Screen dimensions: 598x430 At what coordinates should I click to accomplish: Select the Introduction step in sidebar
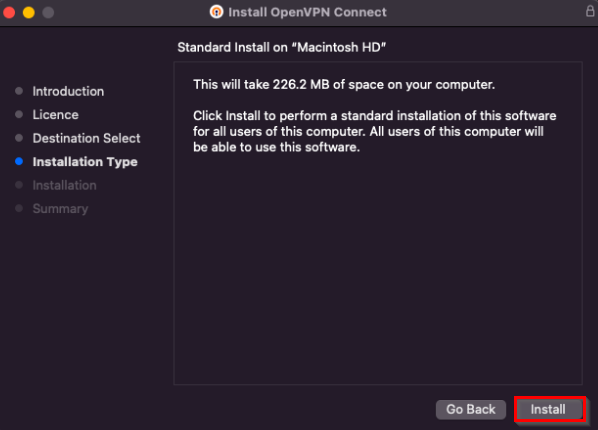click(68, 91)
